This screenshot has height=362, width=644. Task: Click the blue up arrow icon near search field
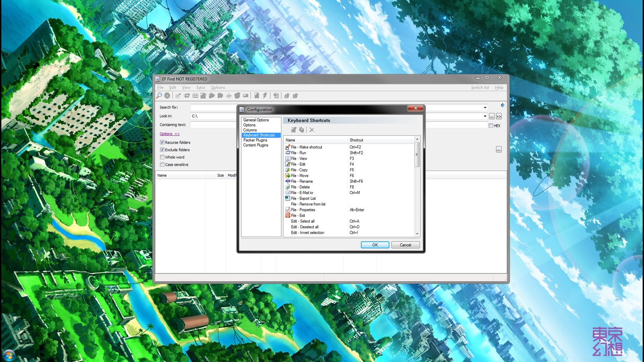click(502, 105)
